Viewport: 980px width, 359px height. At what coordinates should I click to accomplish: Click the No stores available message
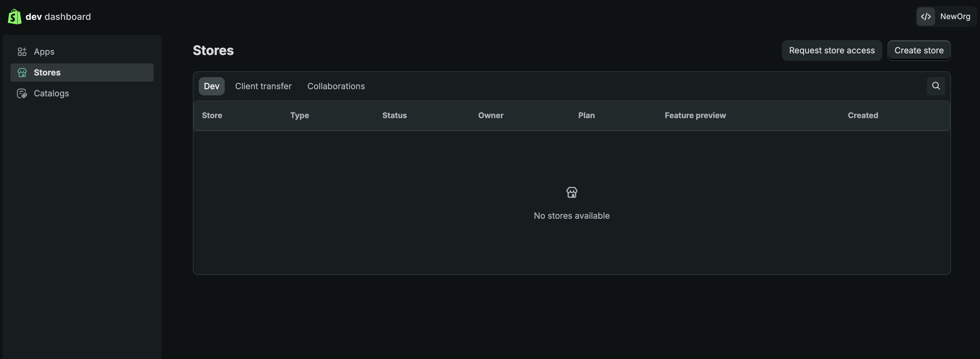(x=571, y=216)
